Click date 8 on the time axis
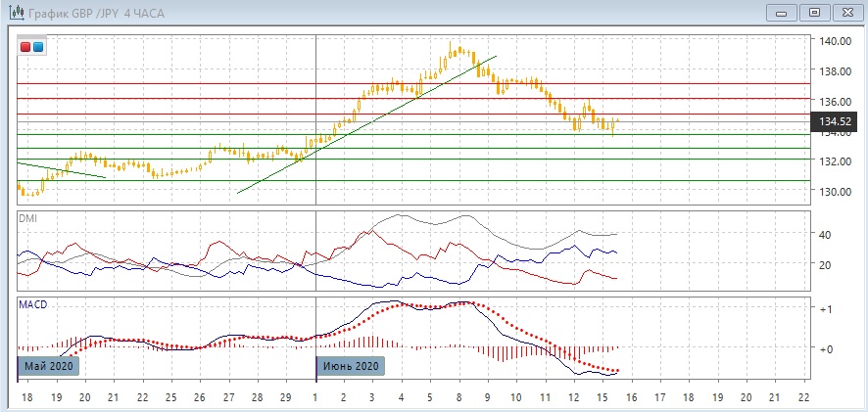 458,397
